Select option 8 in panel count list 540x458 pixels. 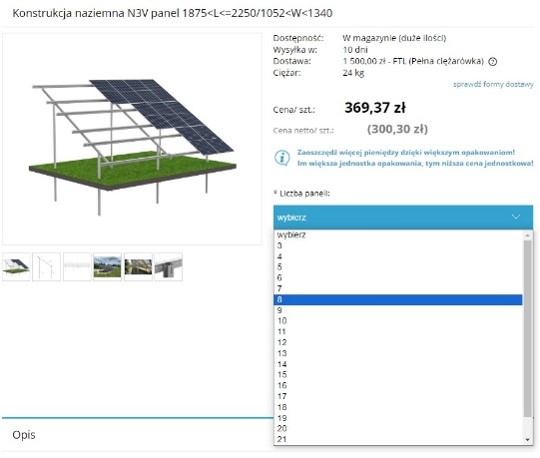tap(398, 300)
